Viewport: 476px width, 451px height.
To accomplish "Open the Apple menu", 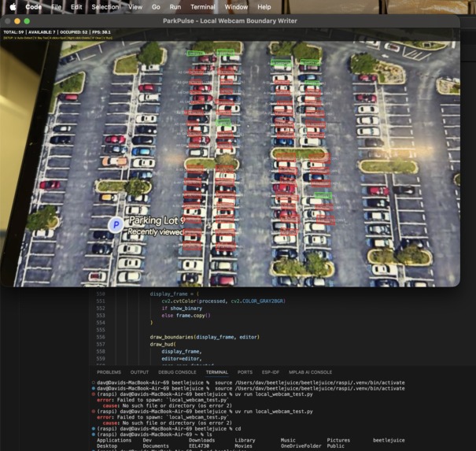I will pos(13,6).
